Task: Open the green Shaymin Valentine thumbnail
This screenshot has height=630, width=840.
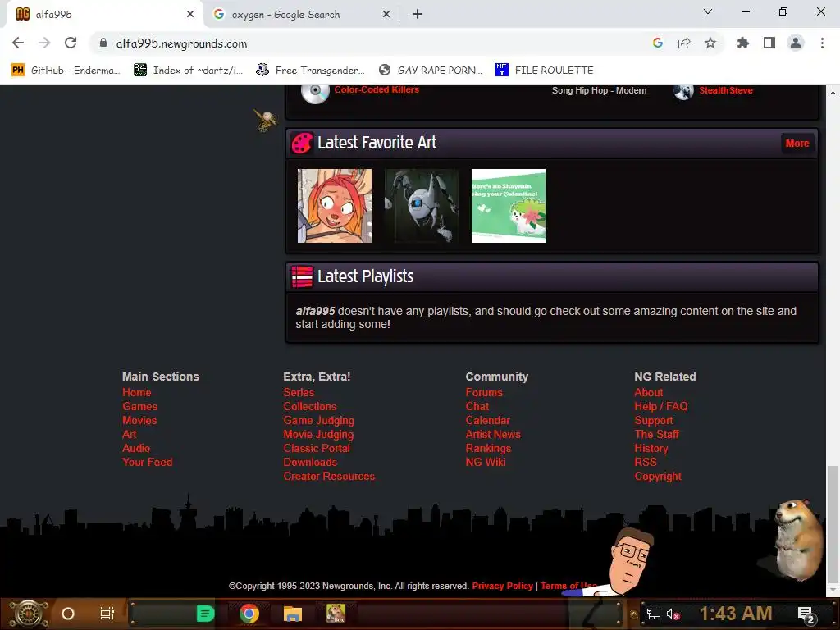Action: click(x=509, y=206)
